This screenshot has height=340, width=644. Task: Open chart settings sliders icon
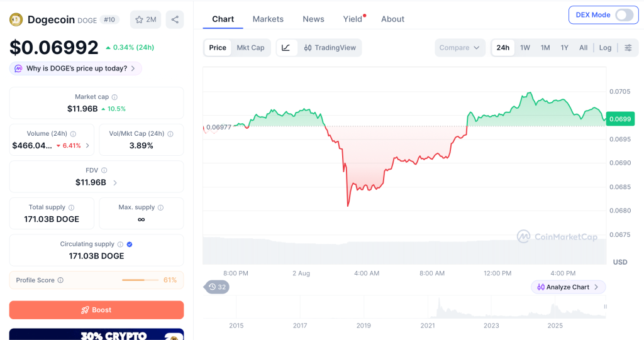click(628, 48)
